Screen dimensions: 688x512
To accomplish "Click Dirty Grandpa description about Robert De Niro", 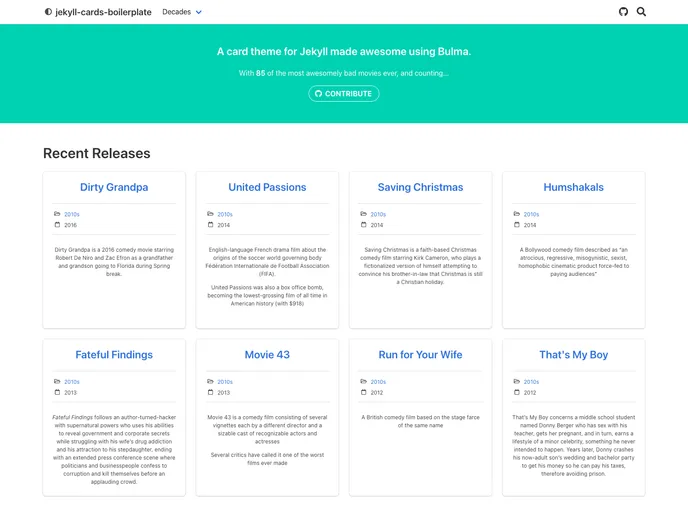I will pos(114,262).
